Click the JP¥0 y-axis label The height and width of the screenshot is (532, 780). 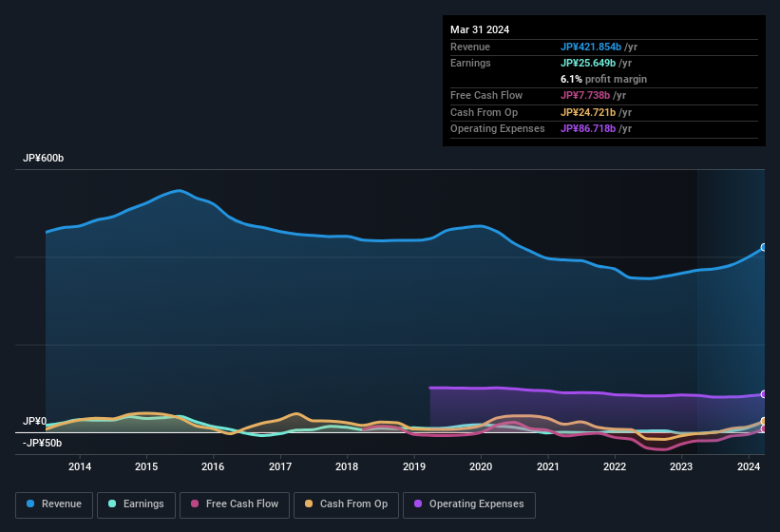pos(35,421)
